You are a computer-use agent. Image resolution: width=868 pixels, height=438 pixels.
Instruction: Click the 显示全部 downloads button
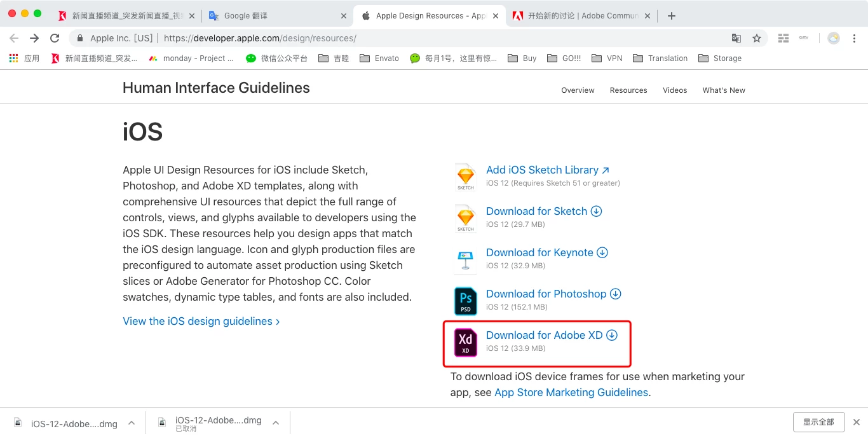818,422
